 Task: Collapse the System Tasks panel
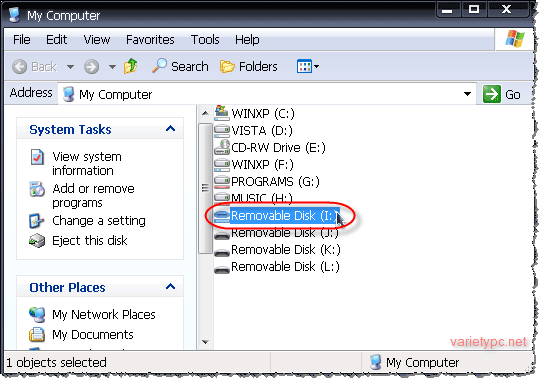click(x=170, y=129)
